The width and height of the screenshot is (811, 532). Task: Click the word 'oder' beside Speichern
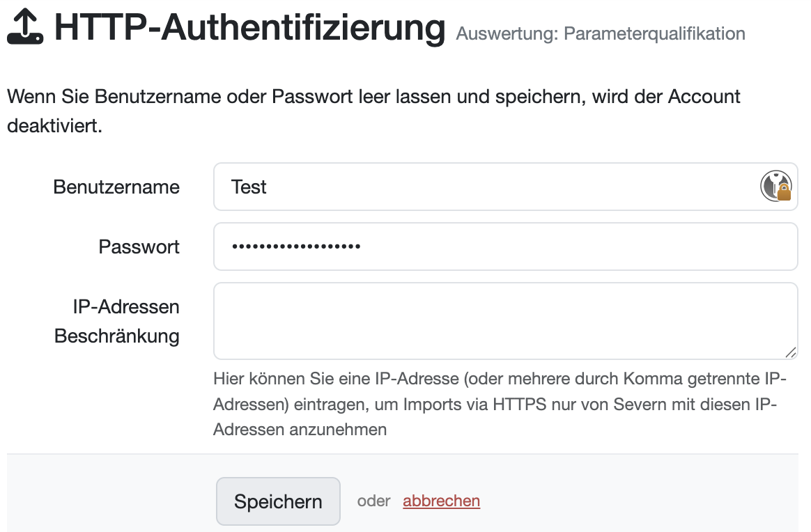coord(373,501)
